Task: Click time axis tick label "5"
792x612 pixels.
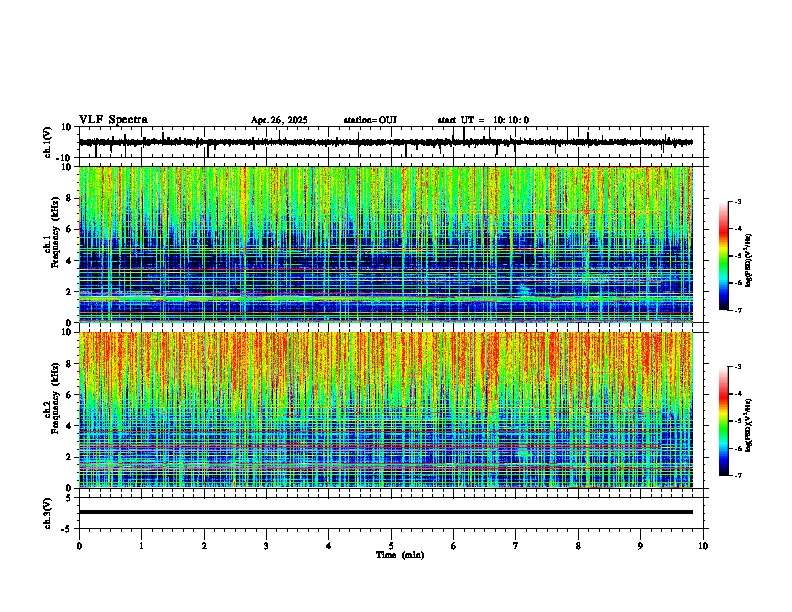Action: tap(391, 546)
